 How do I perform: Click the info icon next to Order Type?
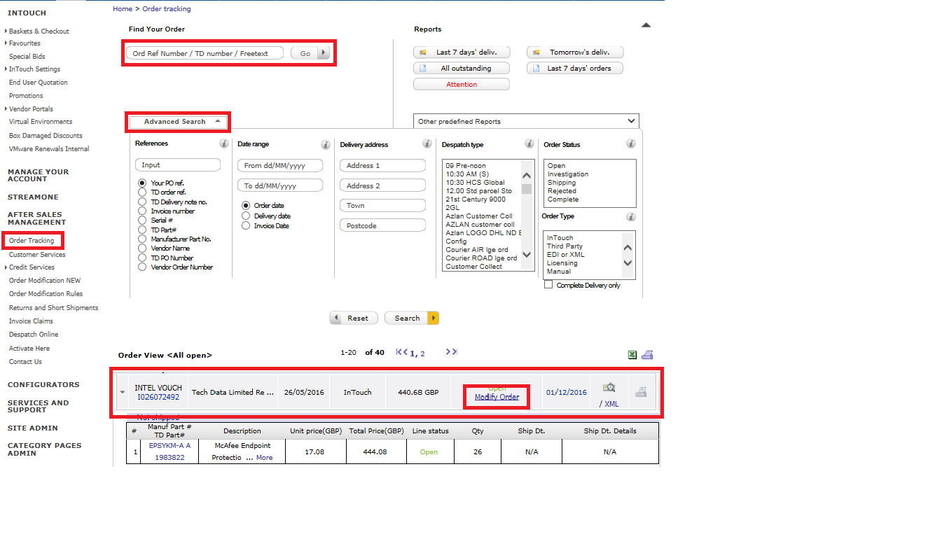631,217
